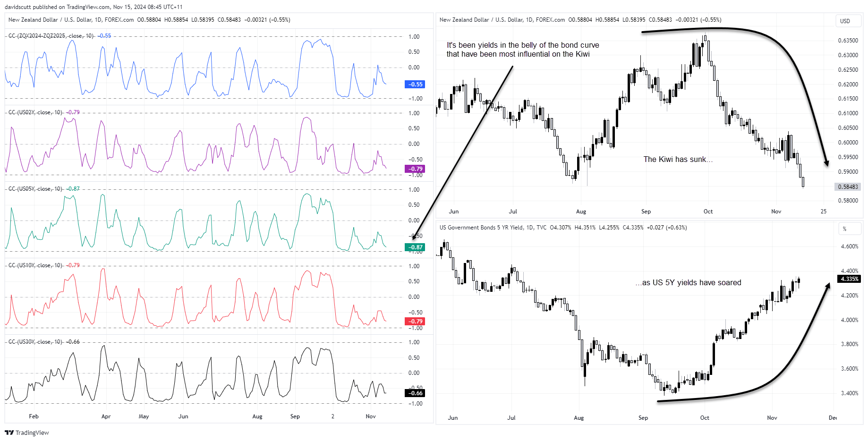Click the Apr label on left time axis
The width and height of the screenshot is (868, 441).
point(106,416)
